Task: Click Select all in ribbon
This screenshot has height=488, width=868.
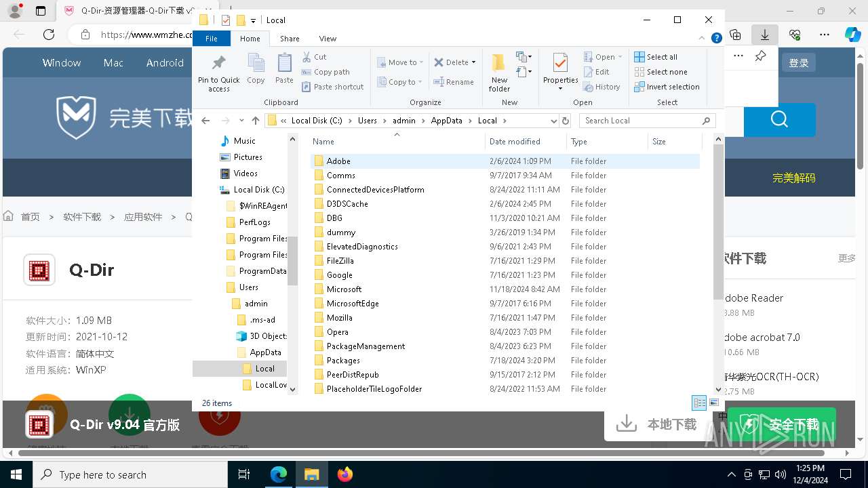Action: [x=656, y=57]
